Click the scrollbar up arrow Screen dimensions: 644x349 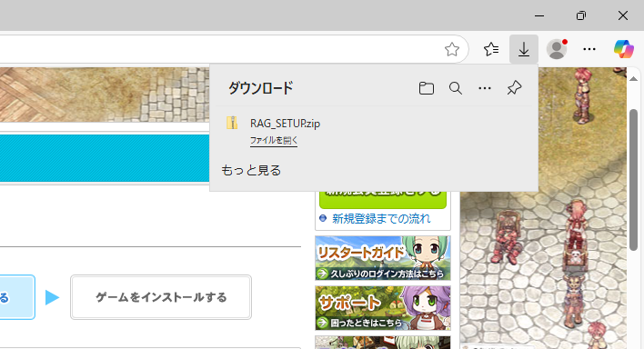633,78
